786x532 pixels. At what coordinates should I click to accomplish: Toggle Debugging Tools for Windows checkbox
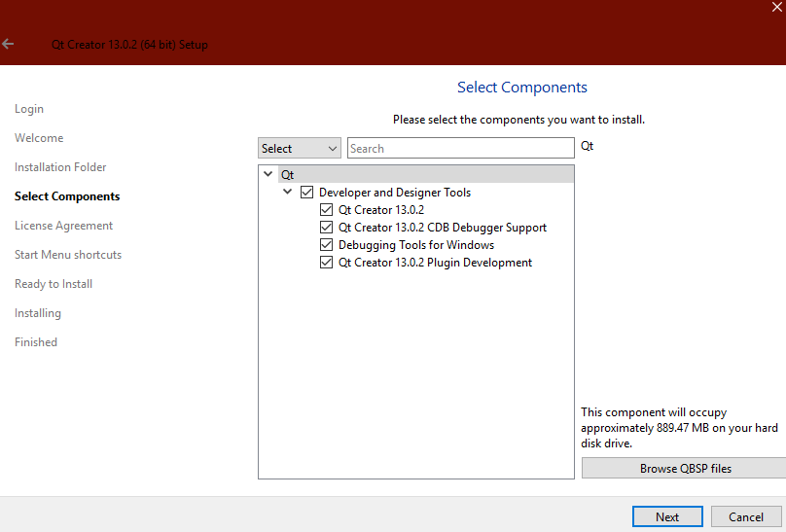(x=326, y=245)
